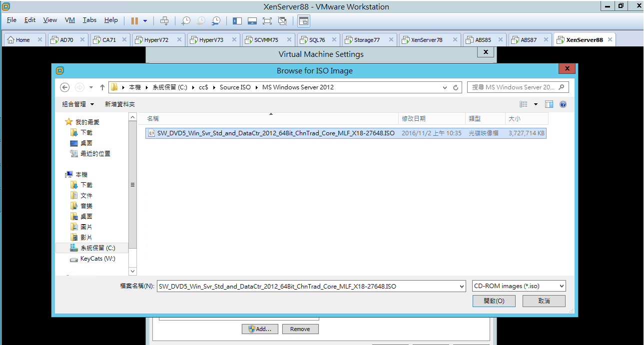This screenshot has width=644, height=345.
Task: Toggle the preview pane icon
Action: 549,104
